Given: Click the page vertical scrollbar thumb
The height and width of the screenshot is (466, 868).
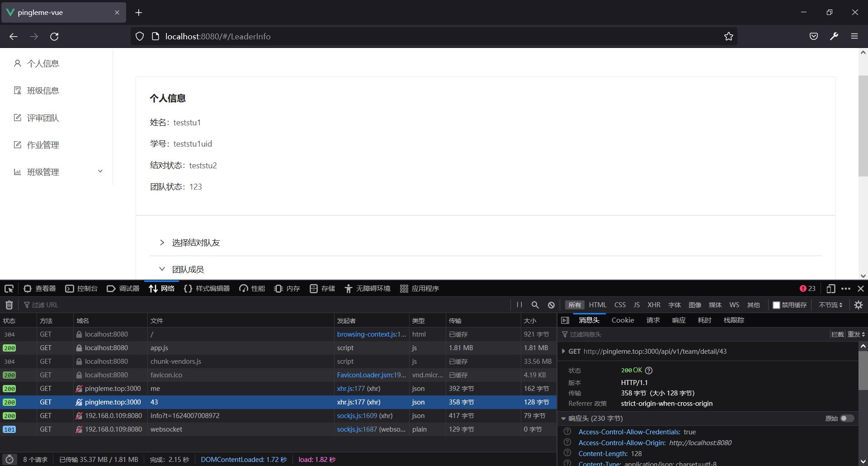Looking at the screenshot, I should pyautogui.click(x=863, y=126).
